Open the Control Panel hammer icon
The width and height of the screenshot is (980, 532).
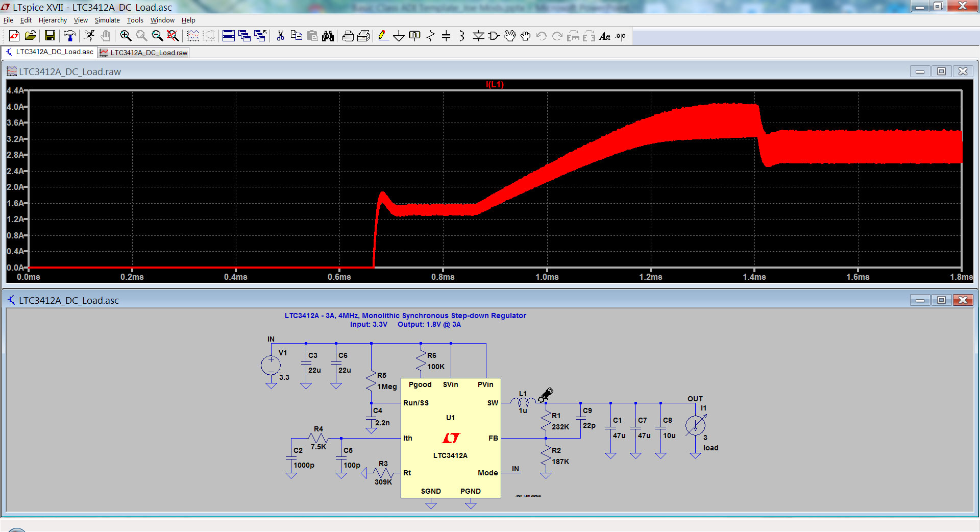coord(70,36)
